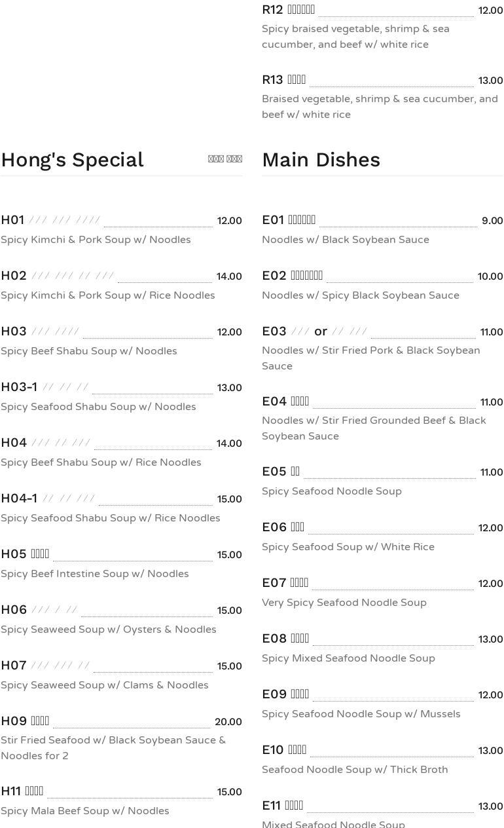Screen dimensions: 504x828
Task: Click the E09 Soup w/ Mussels description
Action: click(361, 714)
